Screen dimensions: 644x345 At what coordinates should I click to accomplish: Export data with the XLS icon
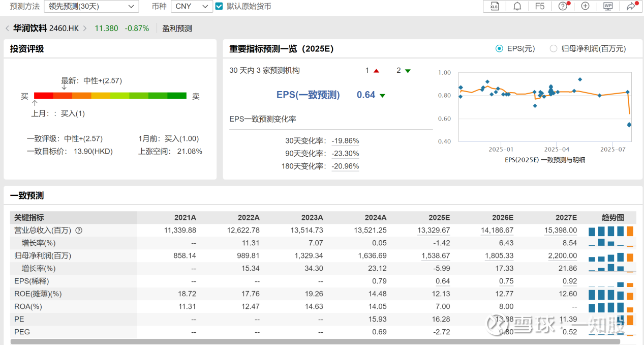pos(494,6)
